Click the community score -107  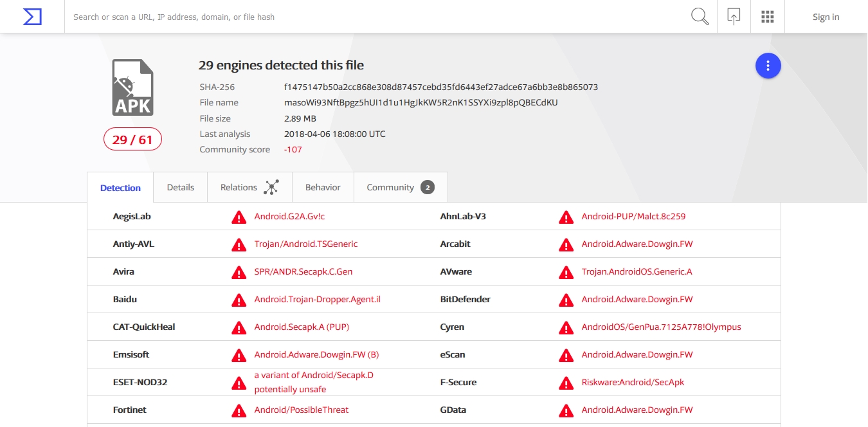click(293, 149)
